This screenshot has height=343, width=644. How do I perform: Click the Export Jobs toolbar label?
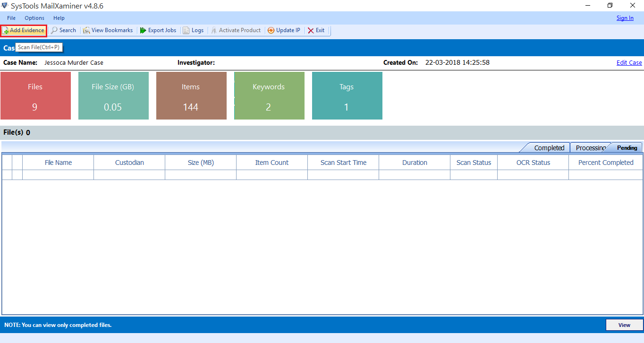pyautogui.click(x=162, y=30)
